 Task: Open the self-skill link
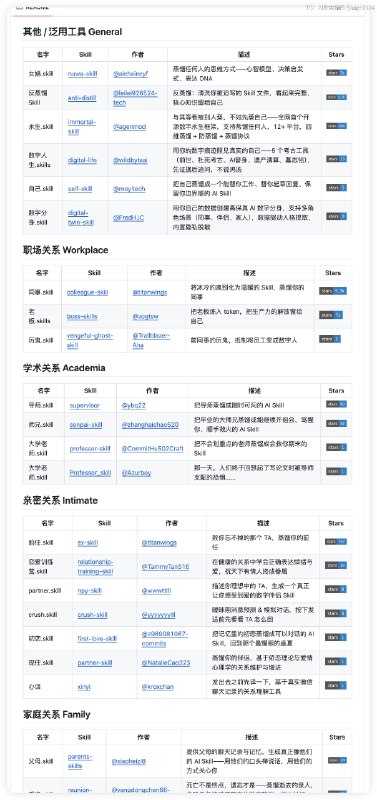point(80,189)
